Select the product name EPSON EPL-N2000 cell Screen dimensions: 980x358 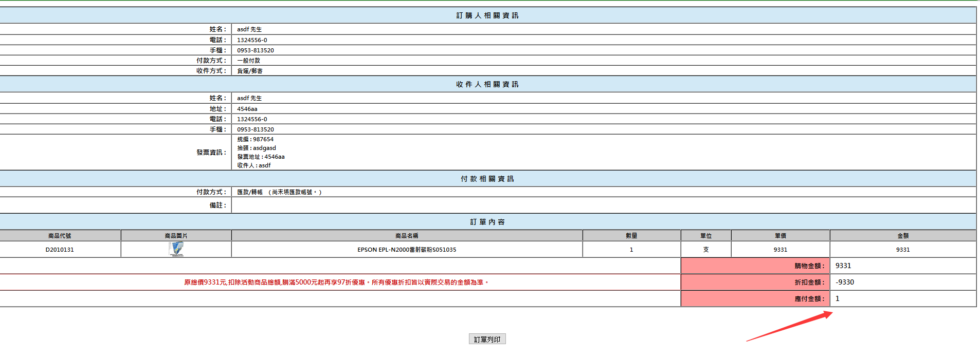(x=407, y=250)
